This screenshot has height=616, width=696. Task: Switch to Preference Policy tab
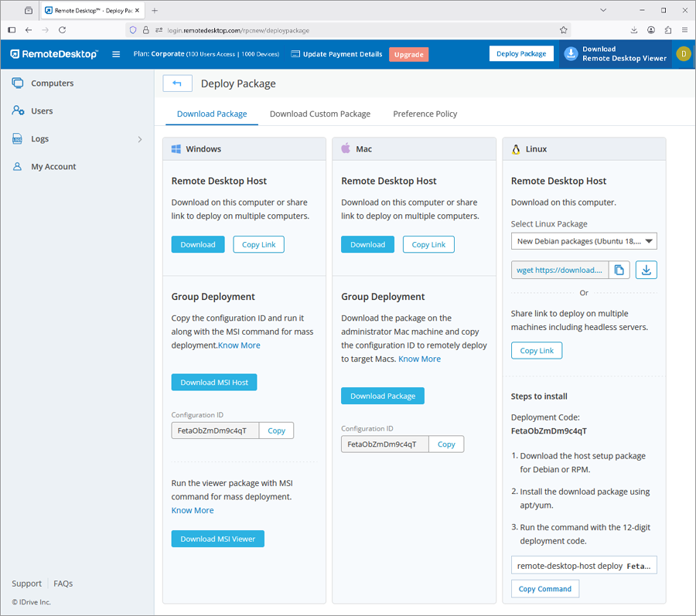[425, 114]
